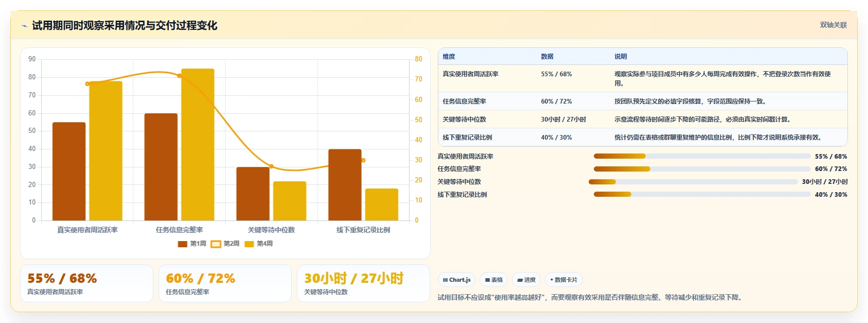Click the dark orange bar for 线下重复记录比例
This screenshot has width=868, height=323.
click(345, 185)
